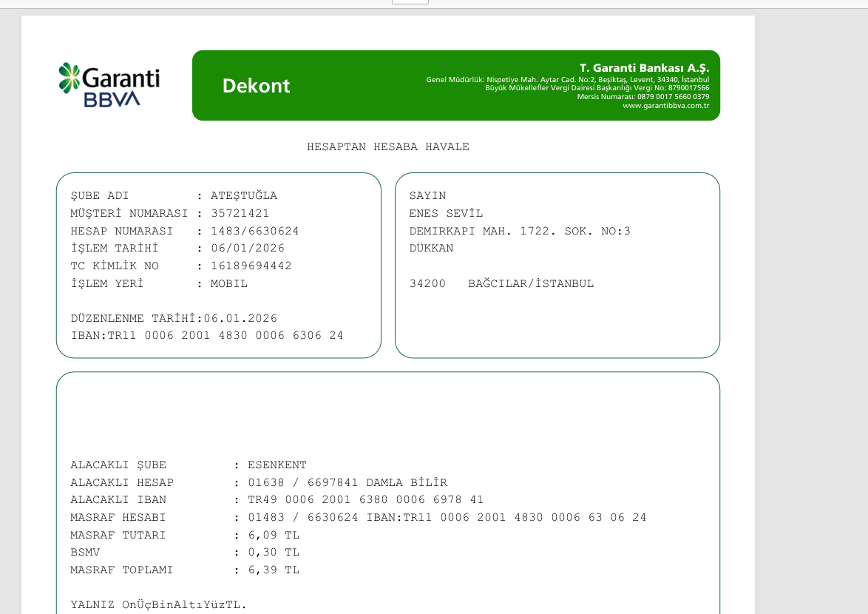
Task: Click the Büyük Mükellefler Vergi Dairesi line
Action: click(x=597, y=88)
